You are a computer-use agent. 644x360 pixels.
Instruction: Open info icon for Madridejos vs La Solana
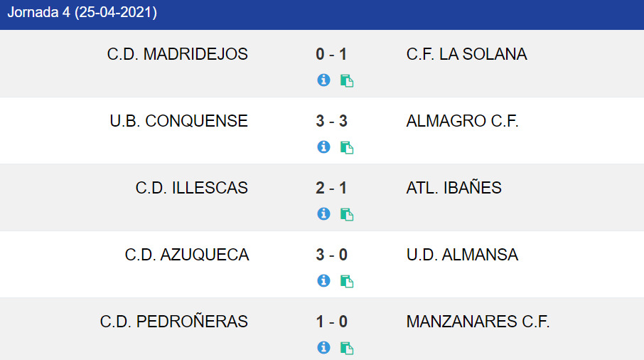[x=323, y=80]
